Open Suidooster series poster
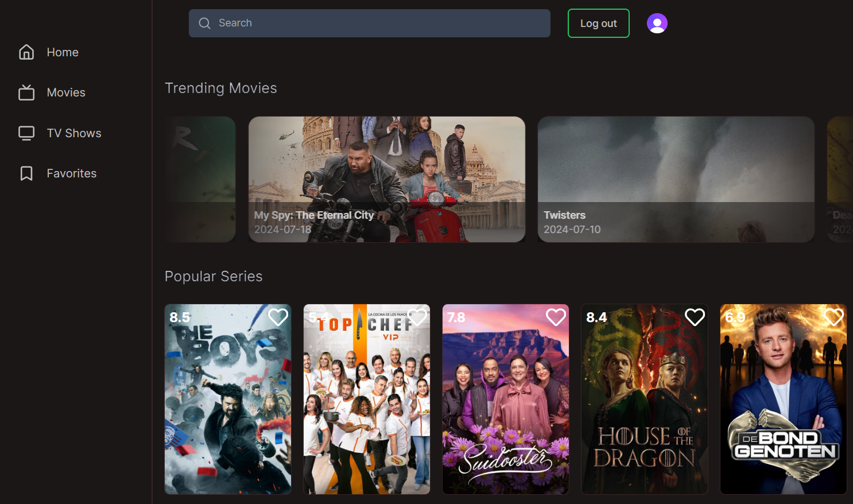Image resolution: width=853 pixels, height=504 pixels. pyautogui.click(x=506, y=399)
